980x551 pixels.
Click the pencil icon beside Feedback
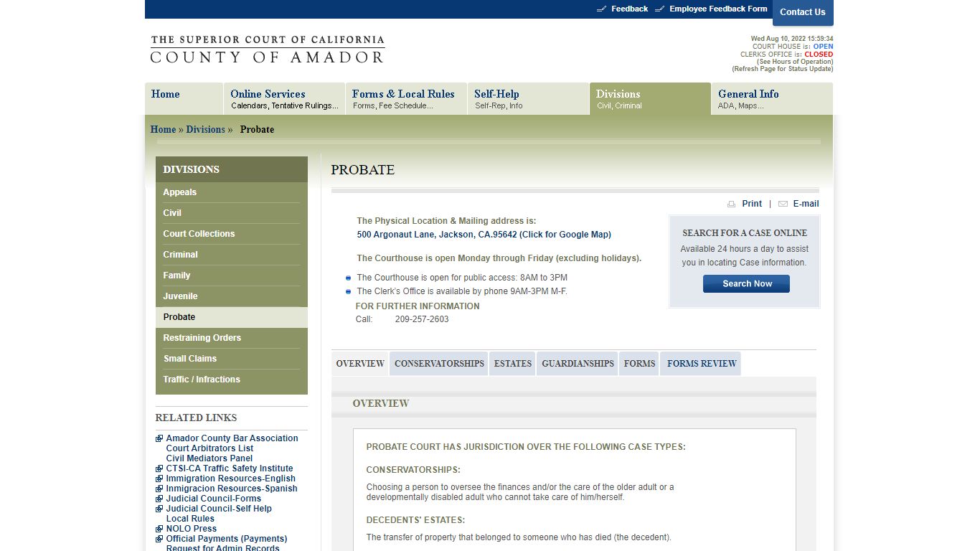click(601, 9)
